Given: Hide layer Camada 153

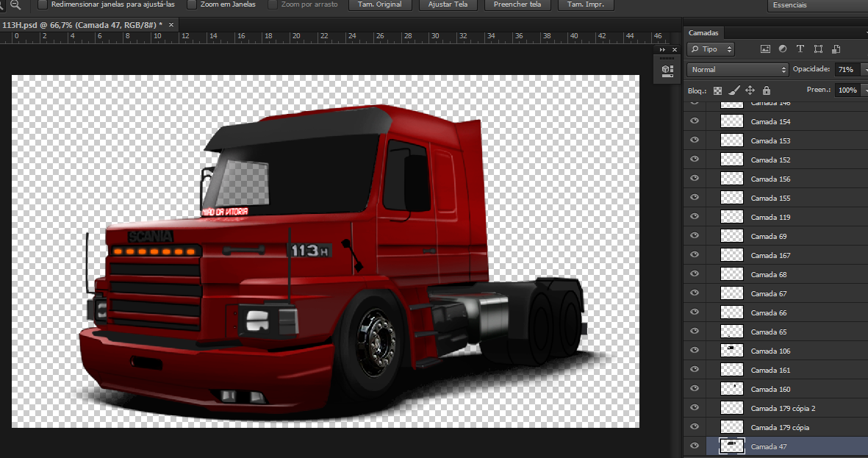Looking at the screenshot, I should coord(694,140).
